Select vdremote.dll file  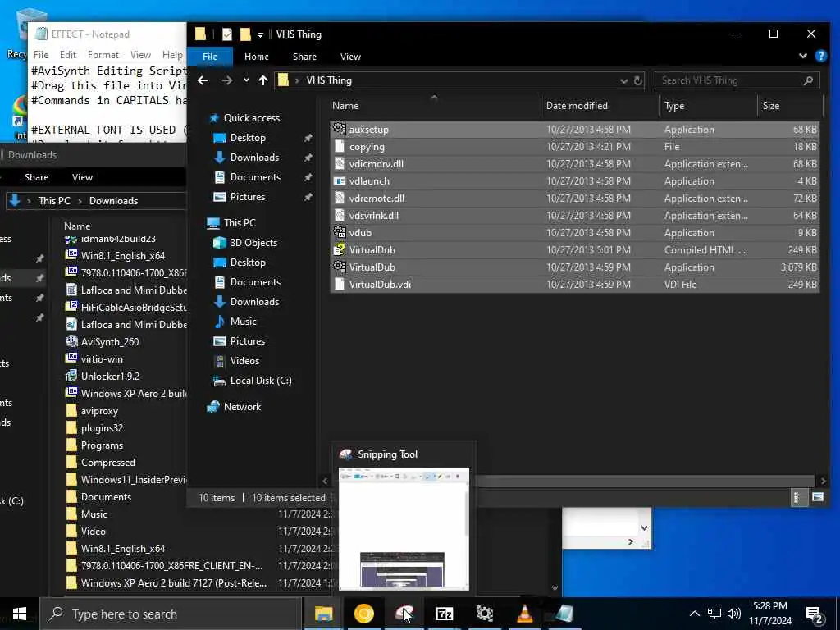point(575,199)
